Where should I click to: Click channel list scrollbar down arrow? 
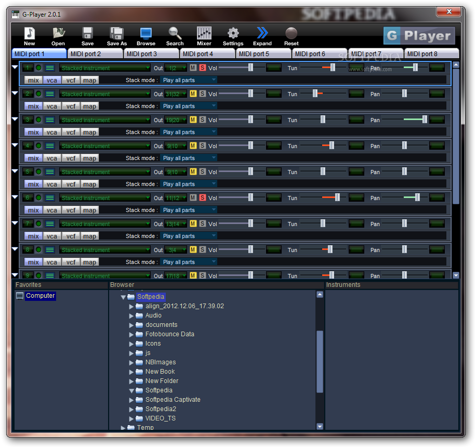(x=456, y=275)
